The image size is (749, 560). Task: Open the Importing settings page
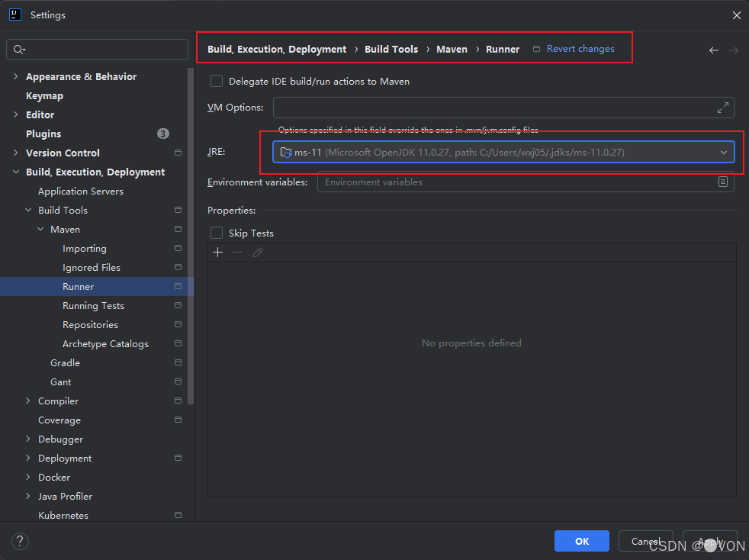tap(85, 249)
